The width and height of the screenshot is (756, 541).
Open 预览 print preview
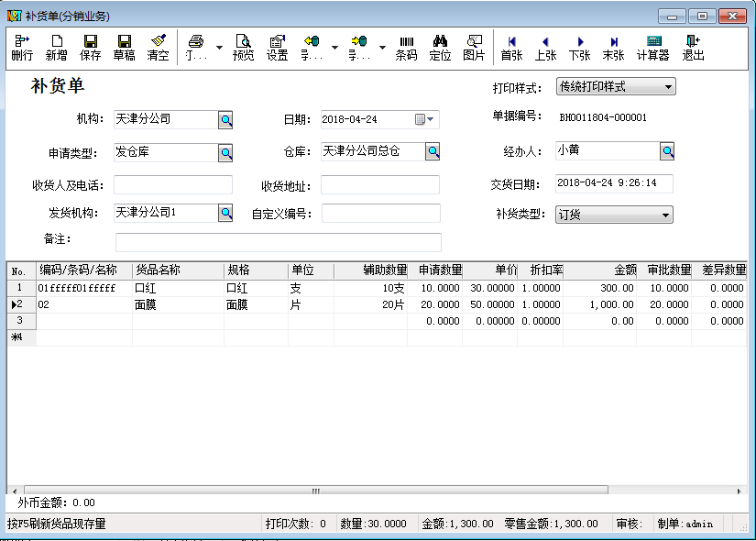(243, 48)
